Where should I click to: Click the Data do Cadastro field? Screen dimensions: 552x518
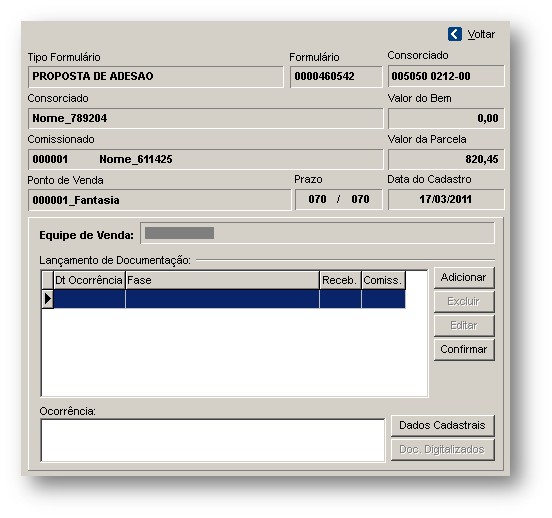pyautogui.click(x=446, y=200)
